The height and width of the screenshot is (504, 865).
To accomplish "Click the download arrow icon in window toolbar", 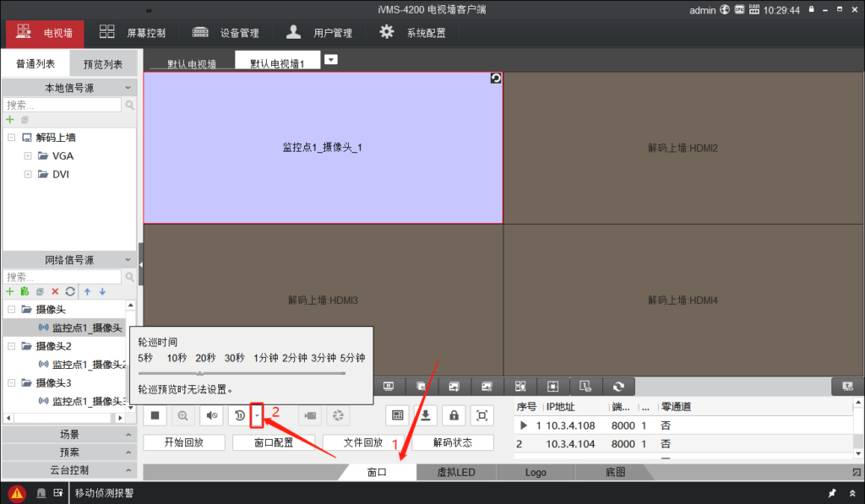I will click(426, 415).
